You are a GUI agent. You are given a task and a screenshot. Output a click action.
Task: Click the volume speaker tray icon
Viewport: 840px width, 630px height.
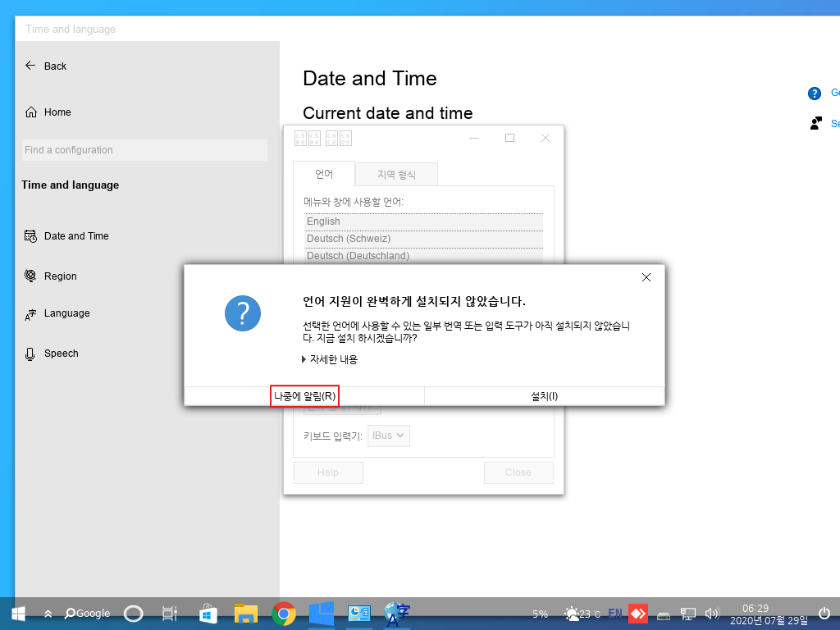tap(712, 614)
